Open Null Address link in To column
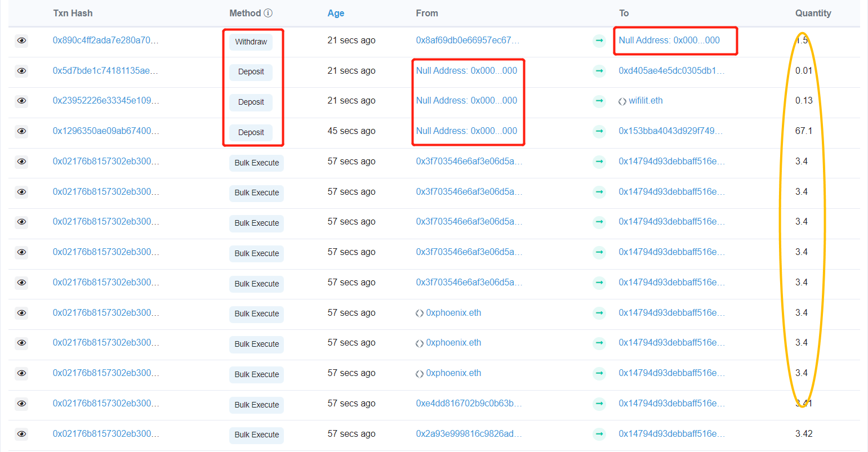Screen dimensions: 868x452 point(669,41)
